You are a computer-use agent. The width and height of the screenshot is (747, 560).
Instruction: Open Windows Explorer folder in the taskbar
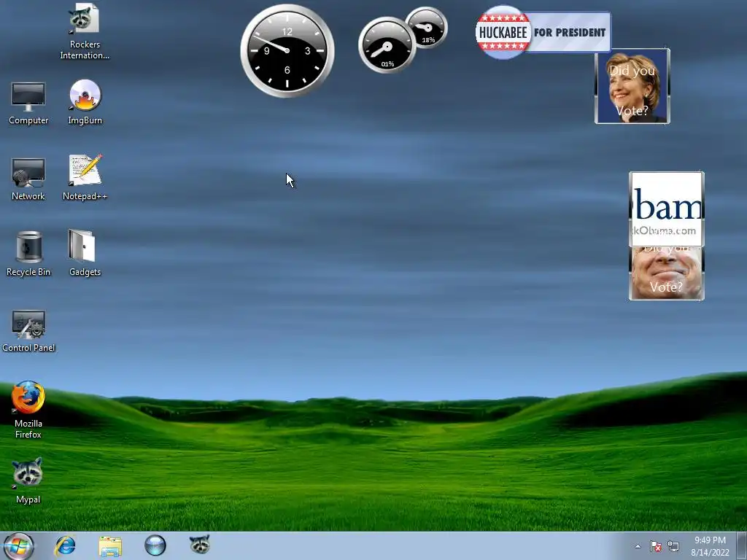pos(110,545)
